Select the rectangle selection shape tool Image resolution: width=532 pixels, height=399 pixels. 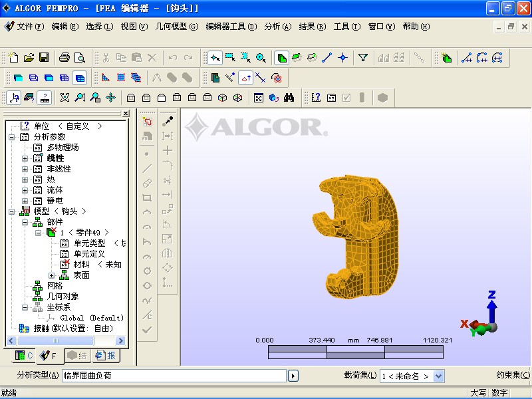230,57
